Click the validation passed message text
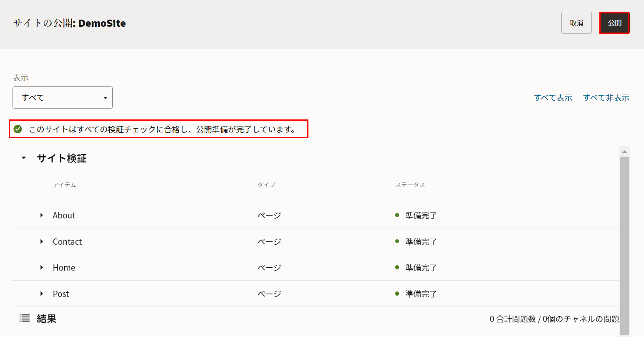 [162, 129]
